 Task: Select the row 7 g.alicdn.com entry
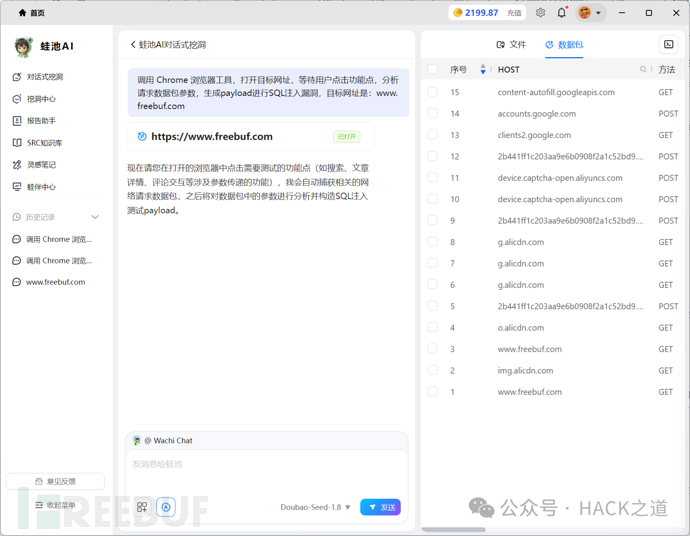point(521,264)
